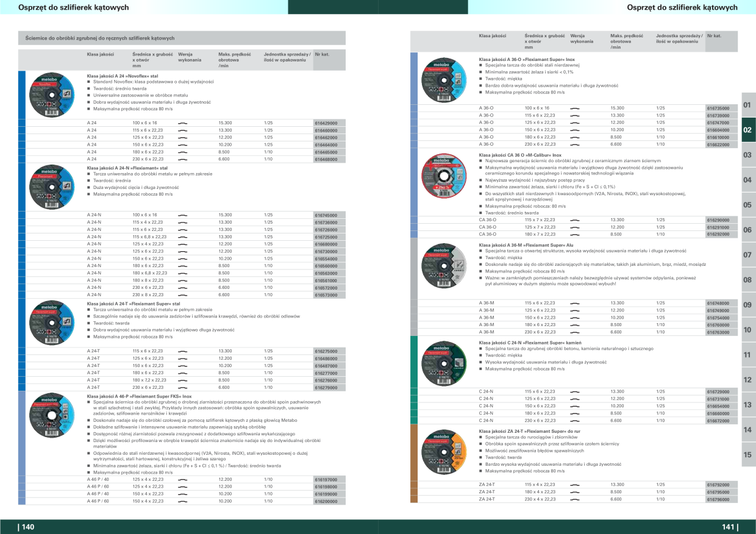756x534 pixels.
Task: View the ZA 24-T pipeline disc image
Action: [x=443, y=451]
